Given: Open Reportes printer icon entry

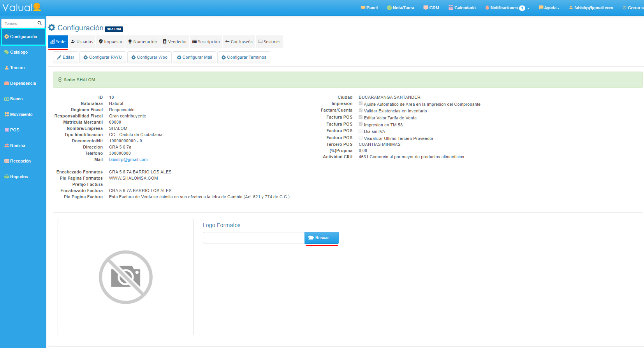Looking at the screenshot, I should click(19, 177).
